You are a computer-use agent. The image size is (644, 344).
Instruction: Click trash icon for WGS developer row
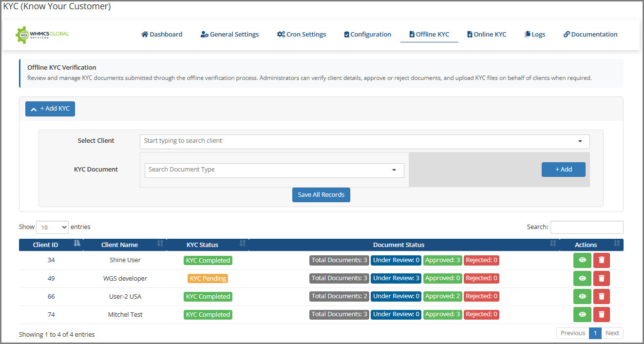pos(601,278)
